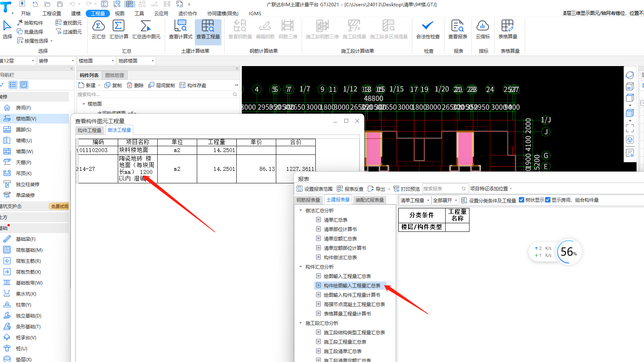
Task: Click the 56% network speed indicator
Action: coord(569,252)
